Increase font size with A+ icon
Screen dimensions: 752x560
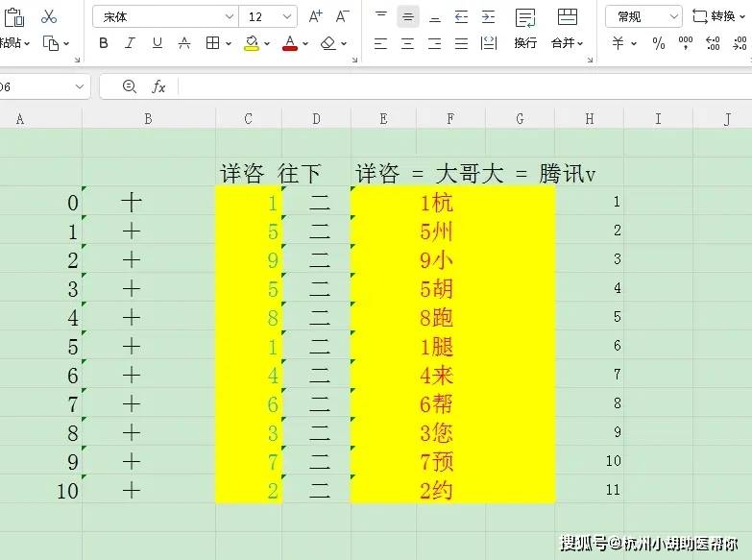point(316,16)
